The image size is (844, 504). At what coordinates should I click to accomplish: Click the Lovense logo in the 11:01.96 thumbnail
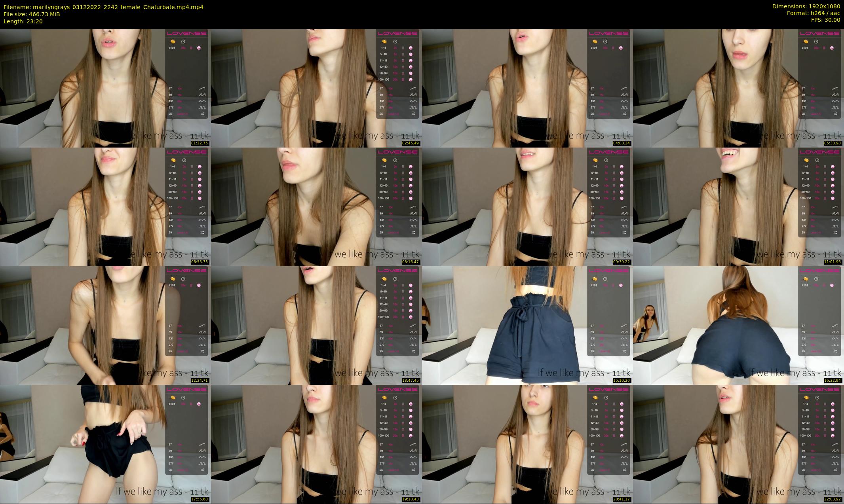click(x=819, y=152)
